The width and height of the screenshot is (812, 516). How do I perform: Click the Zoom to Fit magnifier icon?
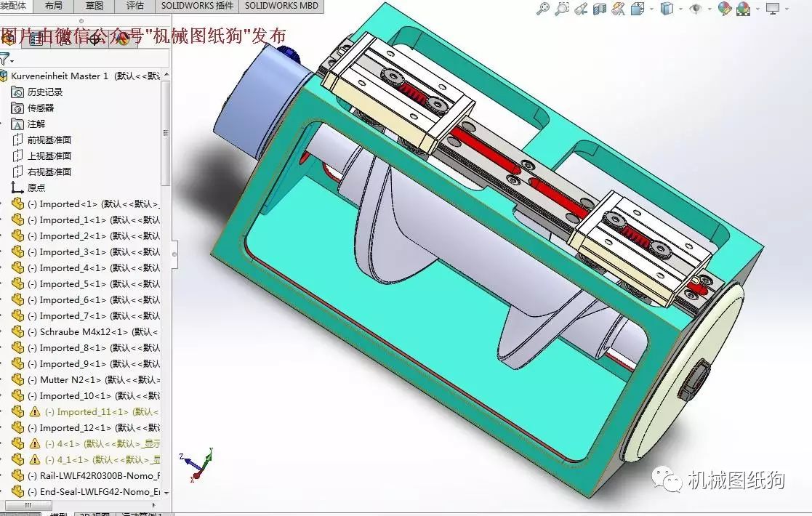click(543, 9)
